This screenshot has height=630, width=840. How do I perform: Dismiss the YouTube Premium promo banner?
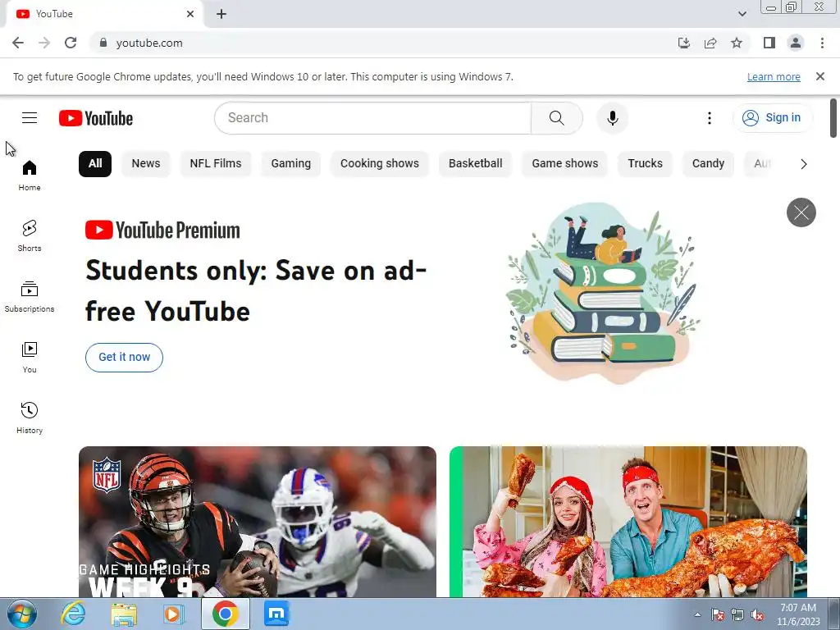[x=801, y=212]
